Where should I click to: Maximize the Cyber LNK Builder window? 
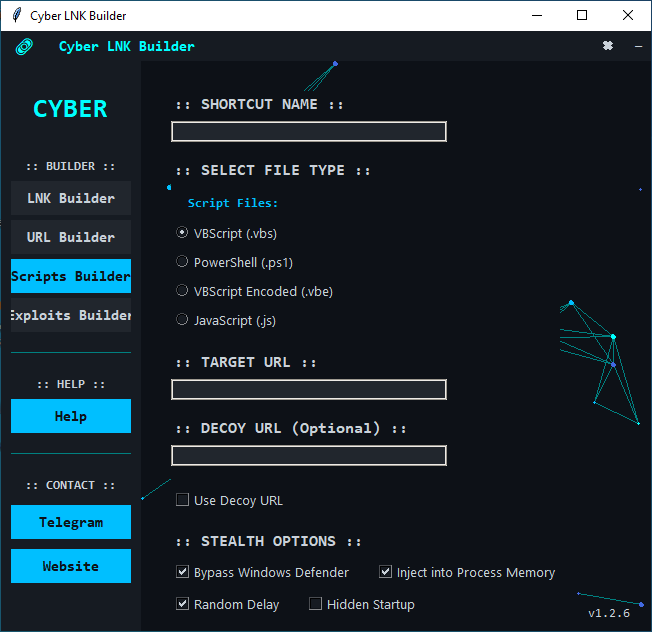point(582,15)
